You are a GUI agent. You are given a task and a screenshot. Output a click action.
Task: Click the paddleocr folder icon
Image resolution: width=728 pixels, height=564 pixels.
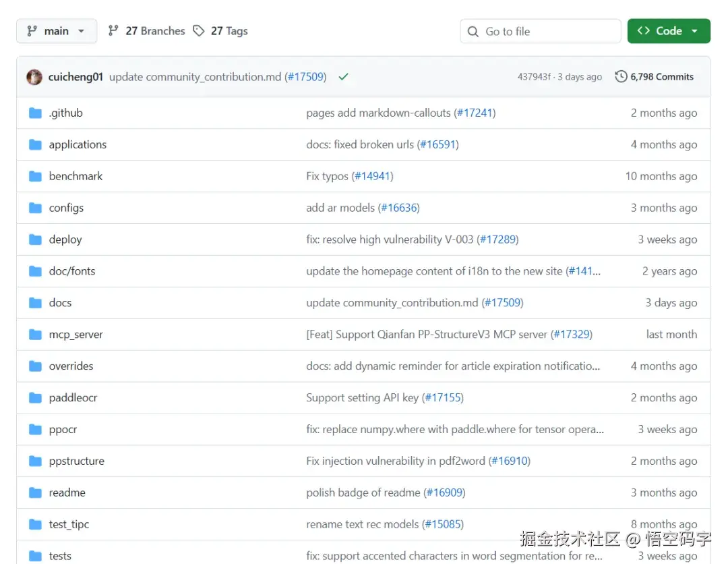35,397
